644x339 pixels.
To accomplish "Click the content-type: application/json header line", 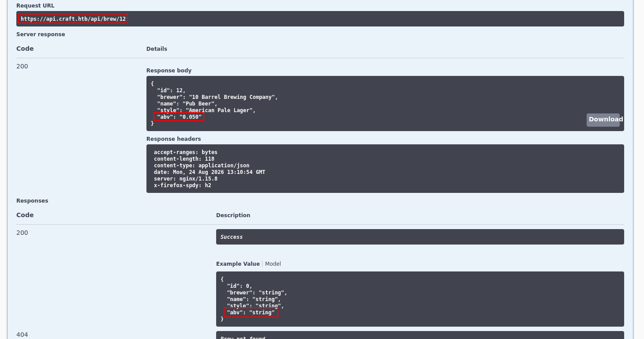I will coord(202,166).
